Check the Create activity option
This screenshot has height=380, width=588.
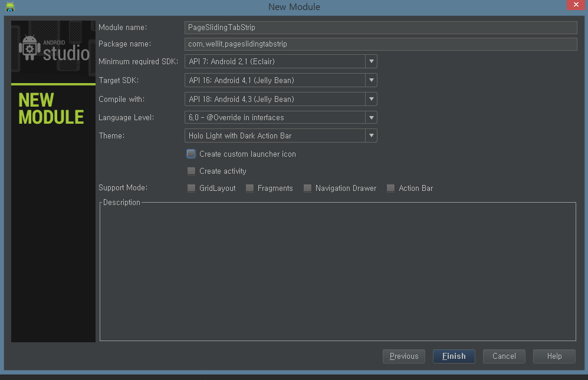coord(191,171)
